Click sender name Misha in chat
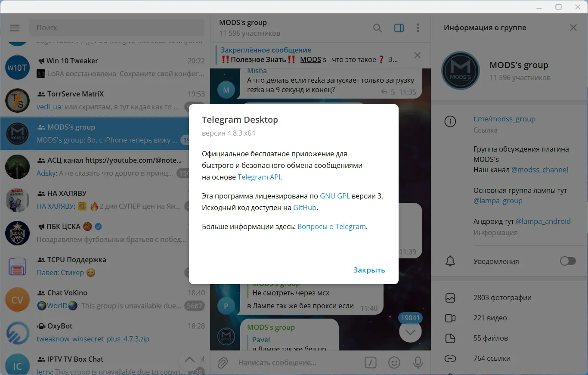Viewport: 588px width, 375px height. click(x=257, y=71)
